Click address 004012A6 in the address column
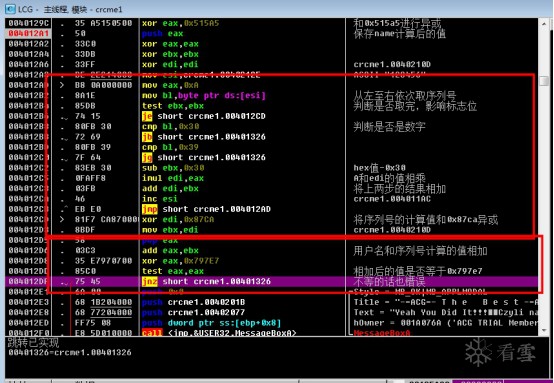 point(28,64)
